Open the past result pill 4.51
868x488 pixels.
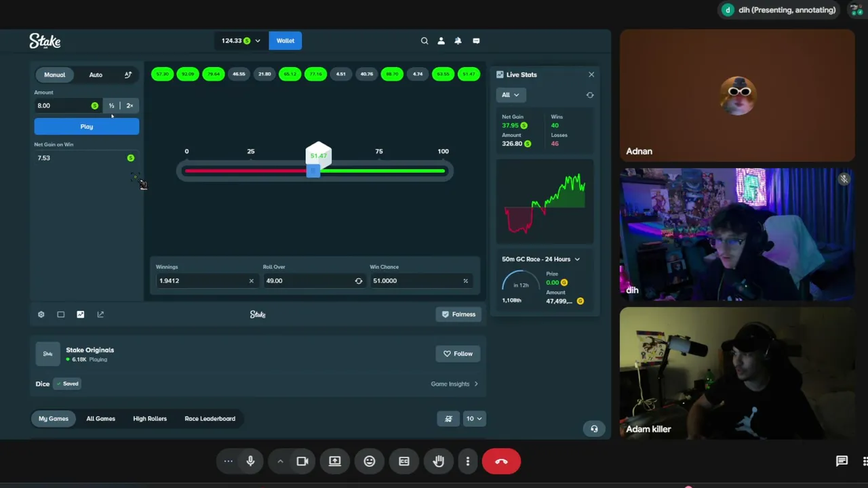pos(341,74)
